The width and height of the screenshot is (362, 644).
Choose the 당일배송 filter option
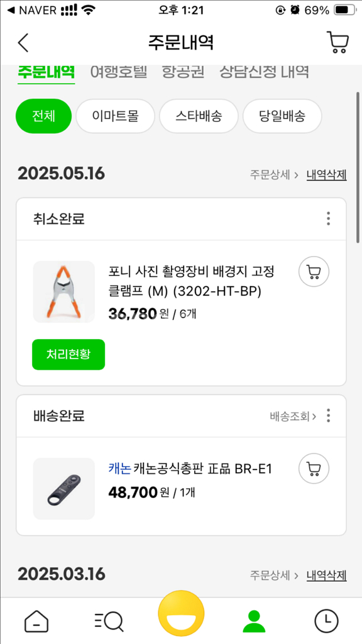[282, 116]
